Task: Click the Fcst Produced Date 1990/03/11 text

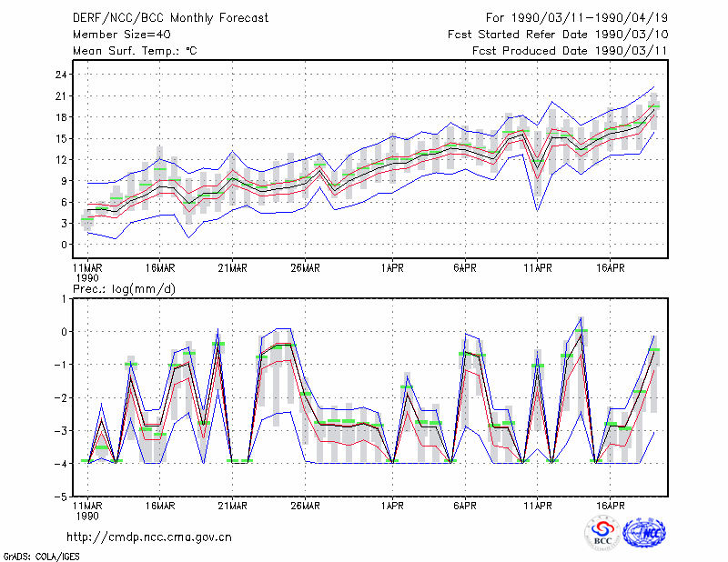Action: (x=570, y=51)
